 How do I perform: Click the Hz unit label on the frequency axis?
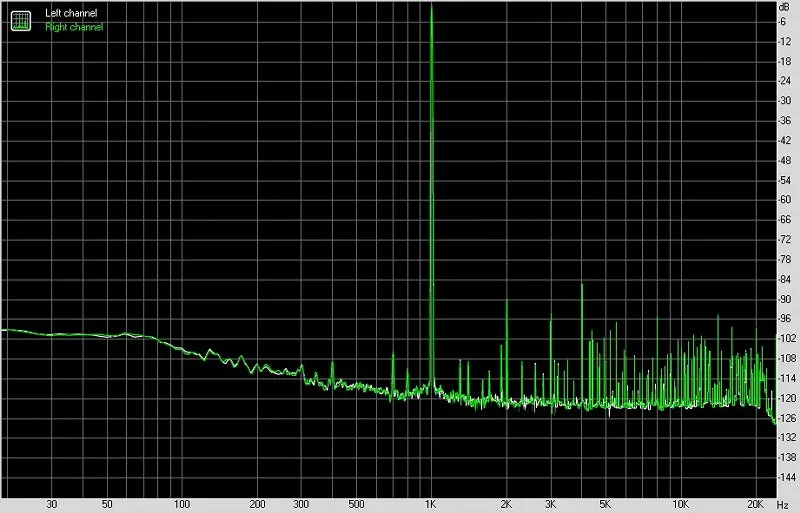pos(783,505)
